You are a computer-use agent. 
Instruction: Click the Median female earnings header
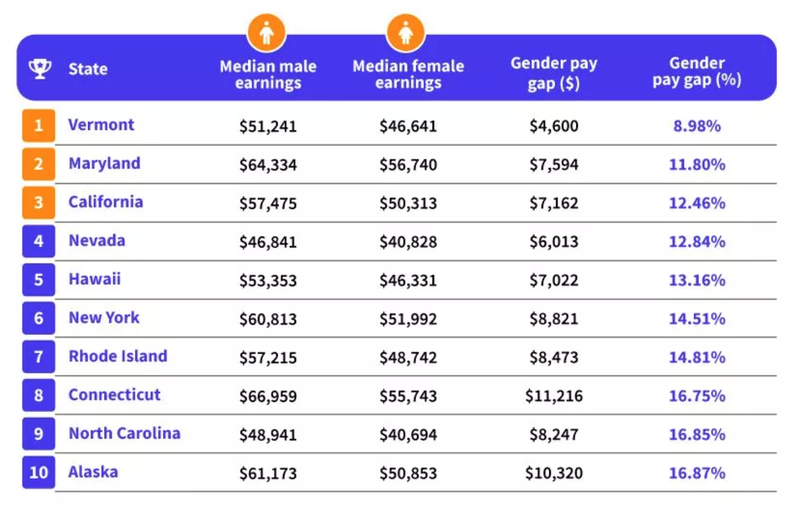click(408, 74)
